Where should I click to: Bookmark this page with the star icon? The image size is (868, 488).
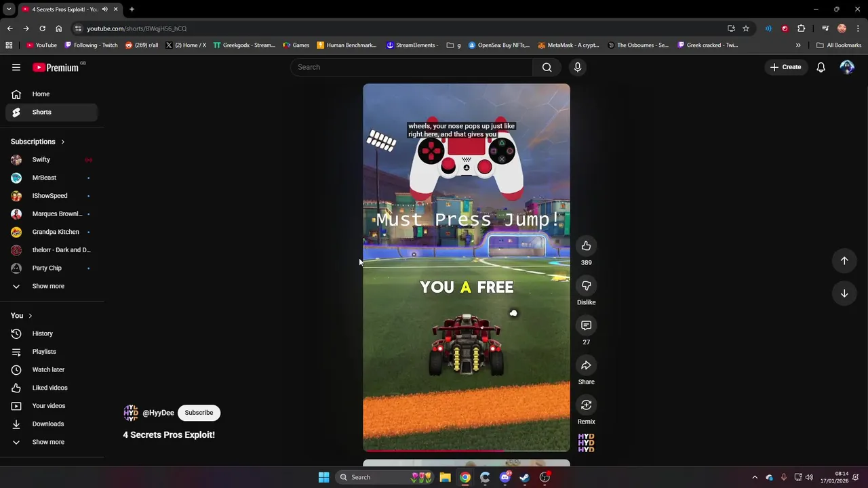[746, 28]
